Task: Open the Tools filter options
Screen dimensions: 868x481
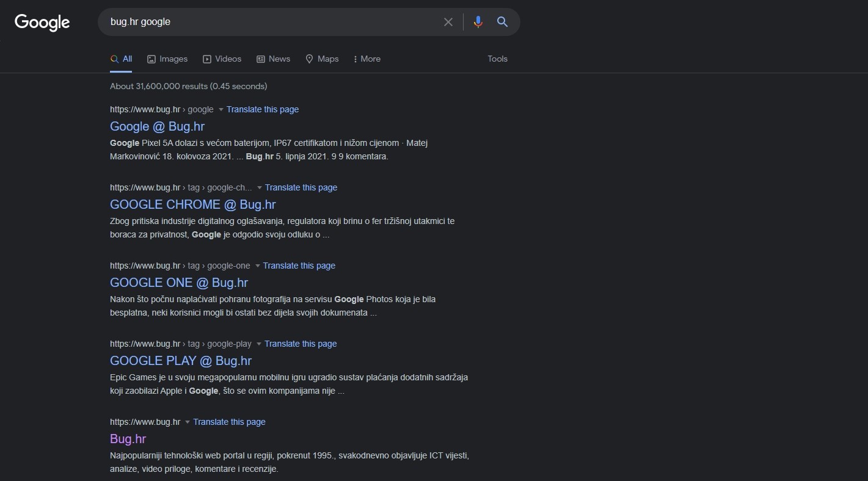Action: click(x=497, y=59)
